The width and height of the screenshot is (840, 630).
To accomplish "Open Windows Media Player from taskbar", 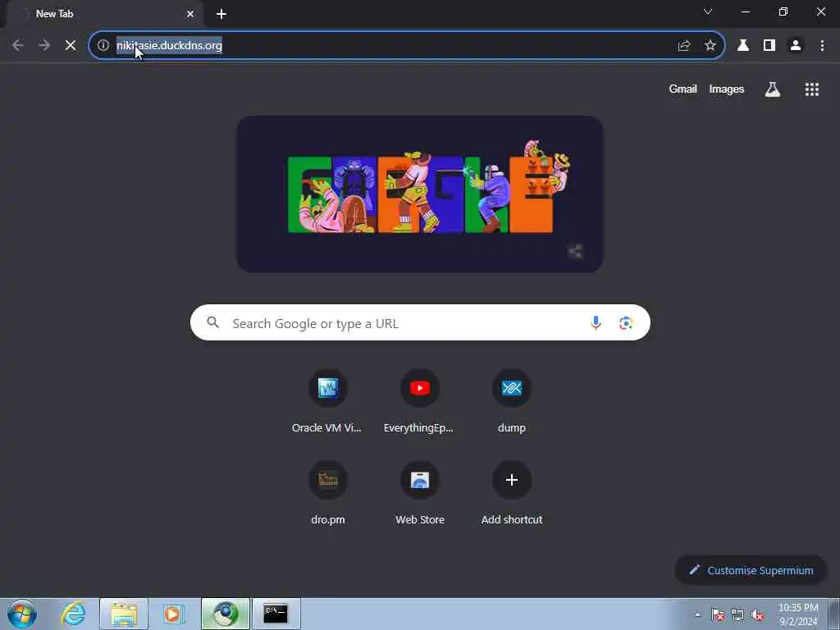I will pos(173,614).
